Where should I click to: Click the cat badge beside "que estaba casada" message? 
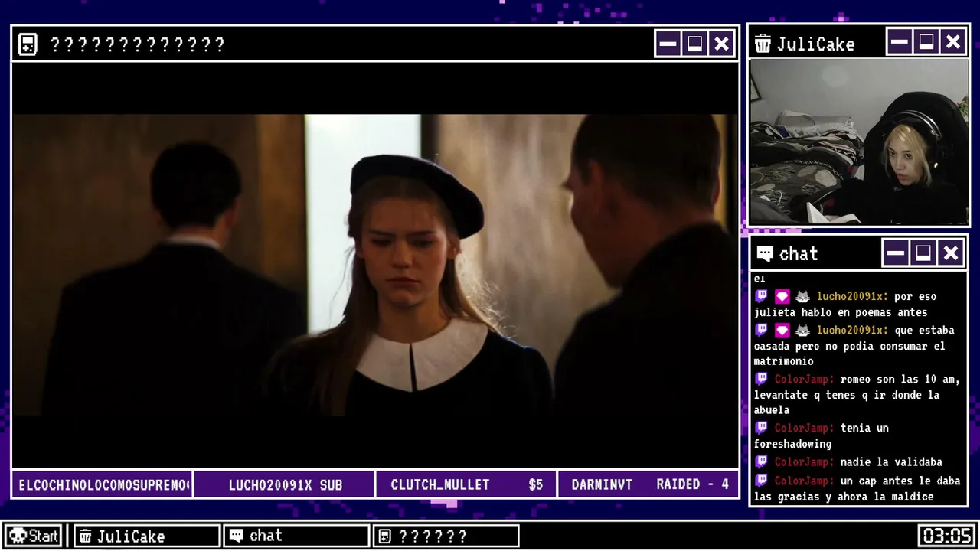click(x=802, y=330)
